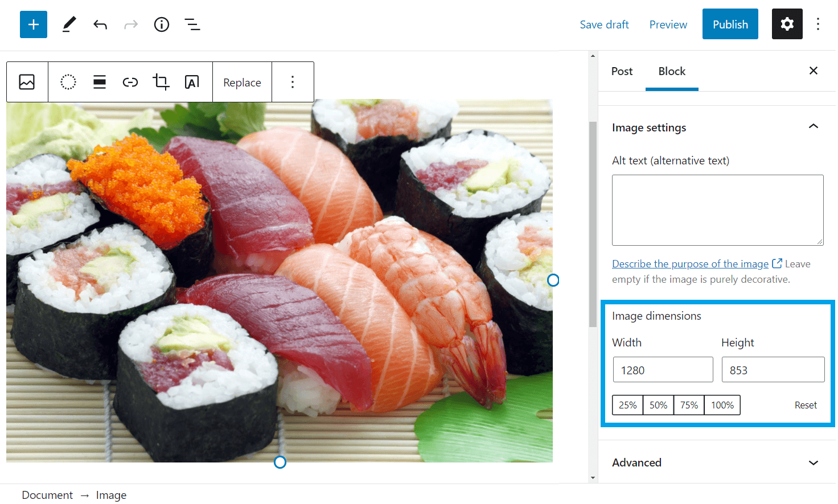Image resolution: width=838 pixels, height=504 pixels.
Task: Click the Width input field
Action: coord(663,370)
